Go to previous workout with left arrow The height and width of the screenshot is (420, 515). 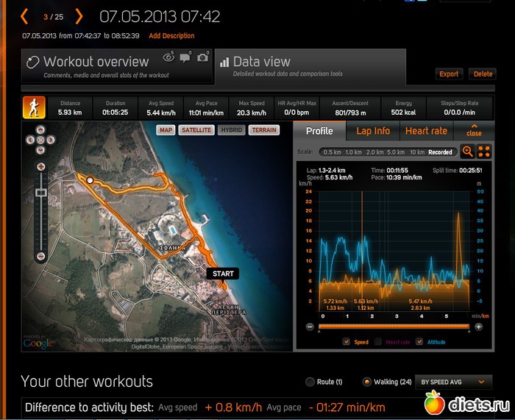[24, 16]
